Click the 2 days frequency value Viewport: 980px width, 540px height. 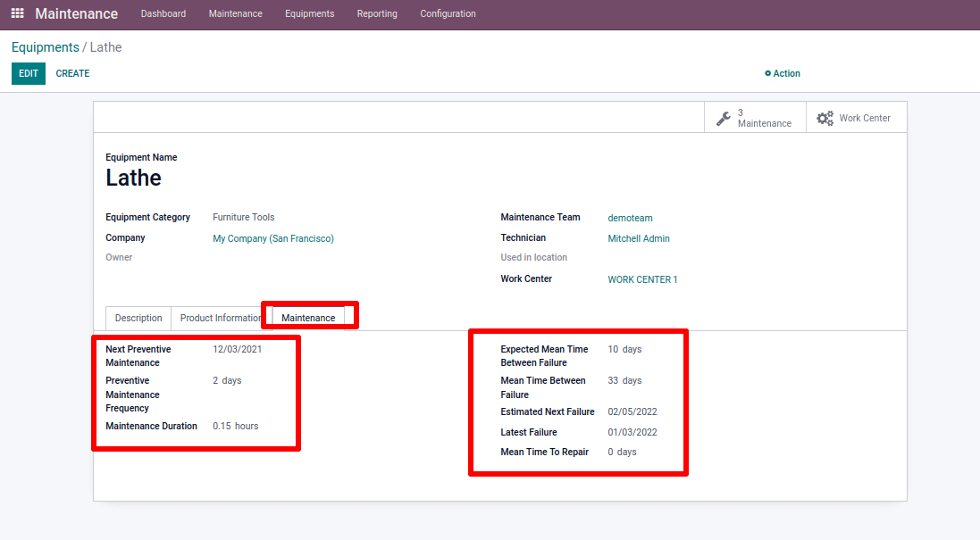(x=227, y=380)
